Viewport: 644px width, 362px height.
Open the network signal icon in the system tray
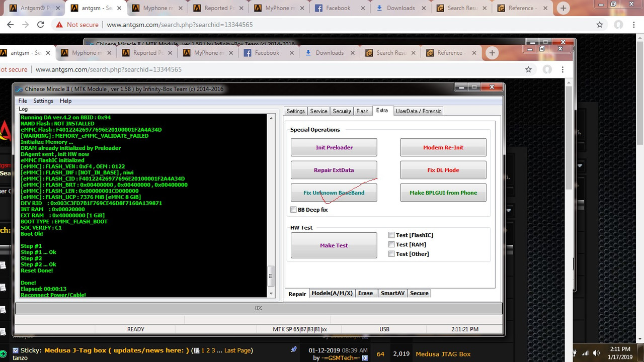586,353
